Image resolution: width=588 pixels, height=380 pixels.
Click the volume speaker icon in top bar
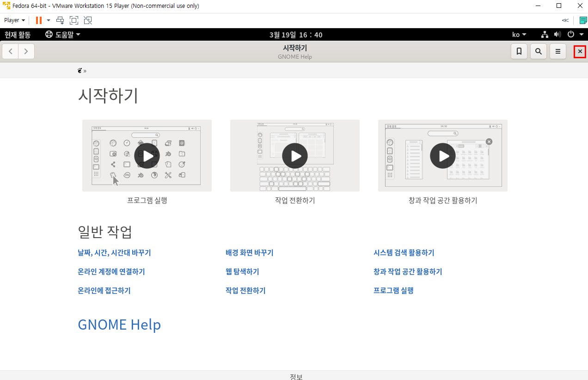pos(557,35)
